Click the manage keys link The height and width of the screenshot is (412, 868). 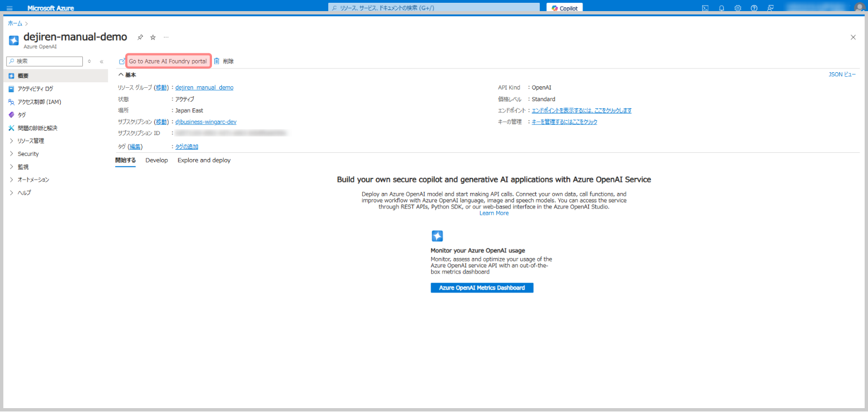[564, 122]
